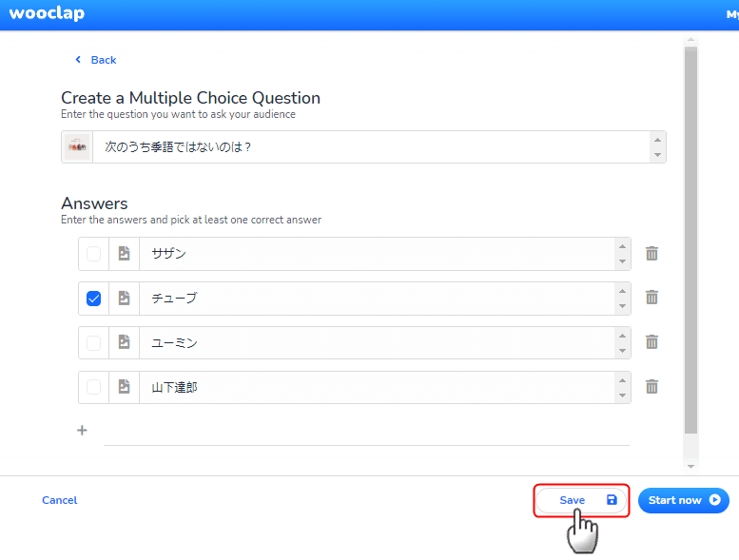Screen dimensions: 739x560
Task: Click up arrow in チューブ field
Action: [x=623, y=291]
